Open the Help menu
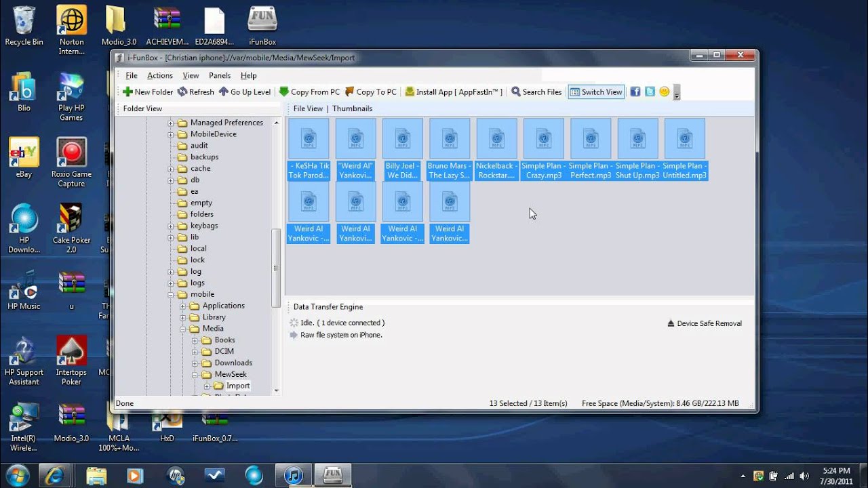This screenshot has width=868, height=488. coord(249,75)
